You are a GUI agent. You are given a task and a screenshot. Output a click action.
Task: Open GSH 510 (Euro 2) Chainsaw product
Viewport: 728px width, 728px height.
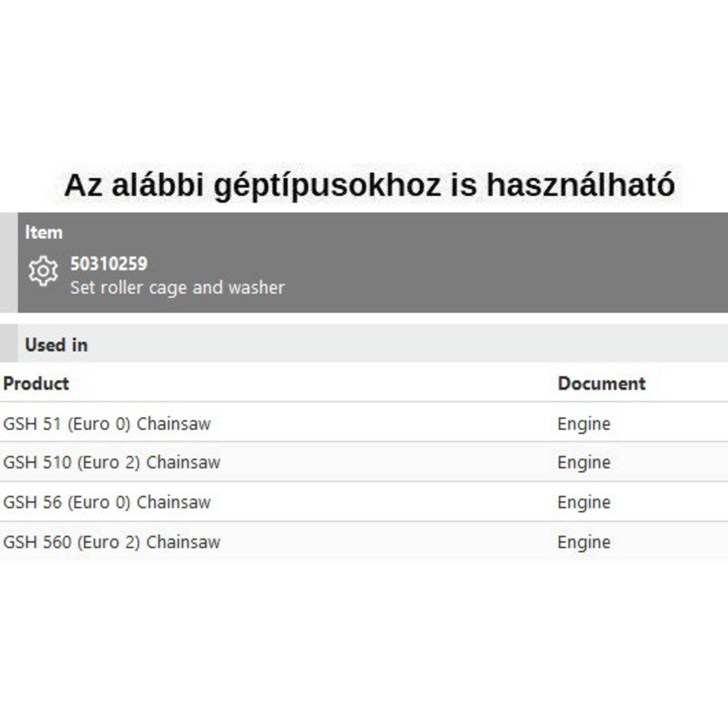tap(111, 462)
